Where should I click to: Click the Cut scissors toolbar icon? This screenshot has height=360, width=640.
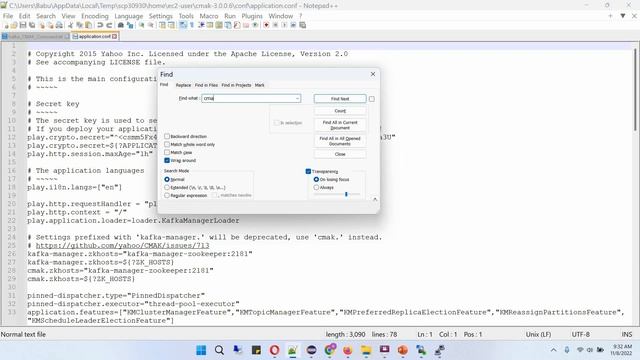(70, 25)
